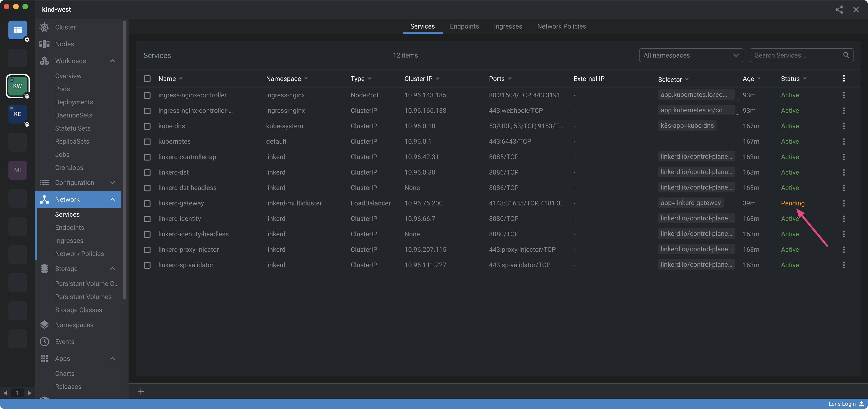Switch to the Network Policies tab

(x=561, y=26)
